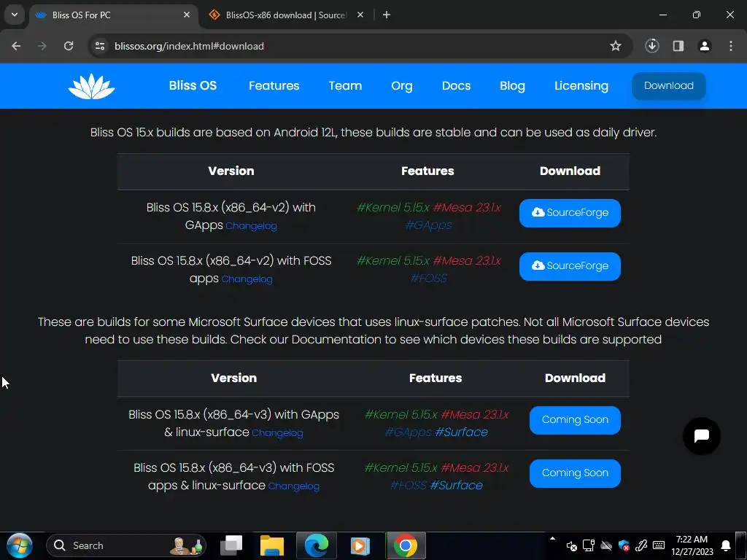Open Task View on taskbar

point(231,545)
